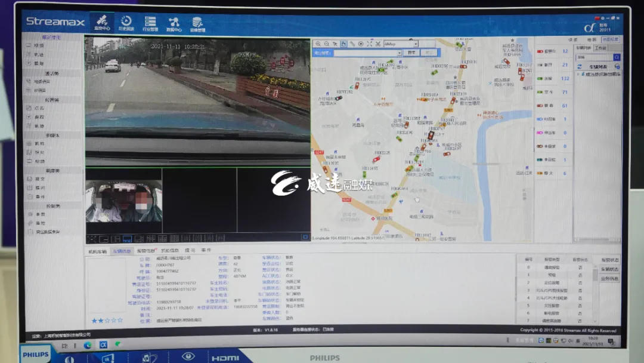The height and width of the screenshot is (363, 644).
Task: Switch to the 车辆信息 vehicle info tab
Action: click(x=122, y=251)
